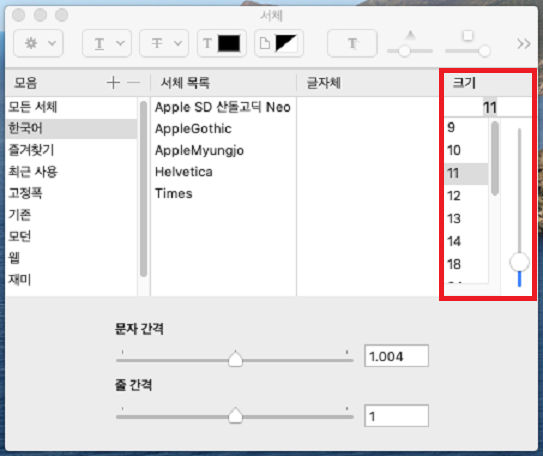Toggle the text shadow button
This screenshot has height=456, width=543.
point(352,43)
